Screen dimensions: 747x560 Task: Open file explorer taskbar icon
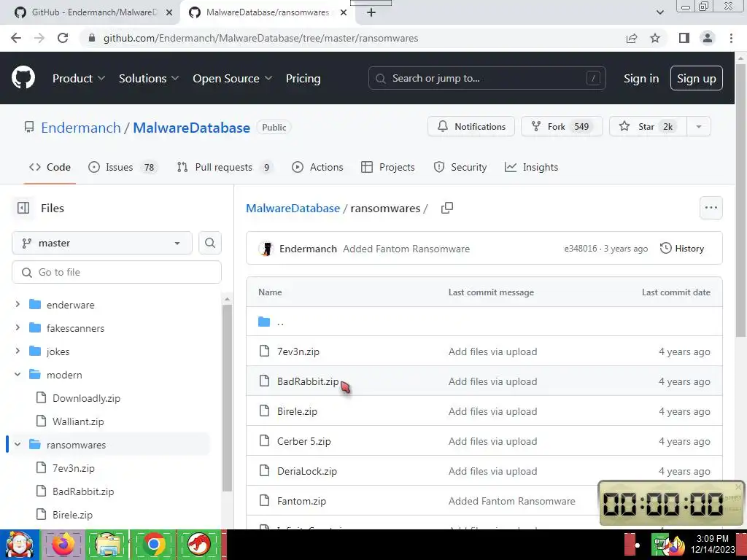coord(108,544)
